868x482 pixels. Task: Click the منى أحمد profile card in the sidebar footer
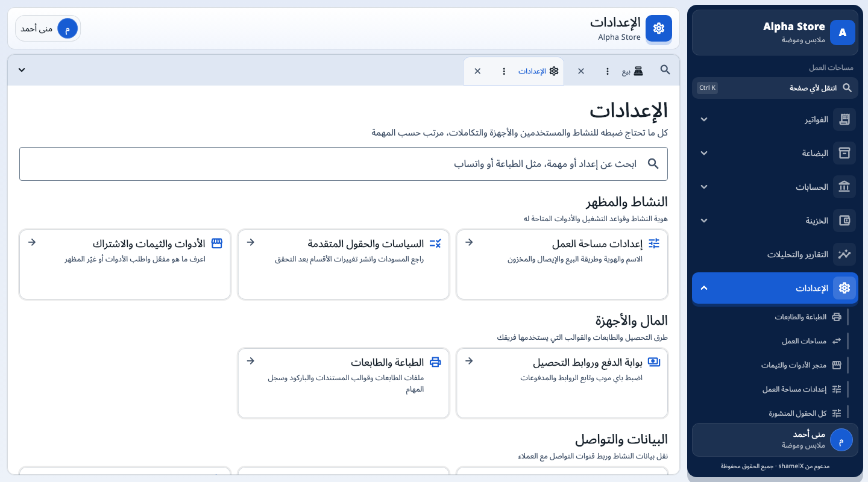(x=775, y=440)
